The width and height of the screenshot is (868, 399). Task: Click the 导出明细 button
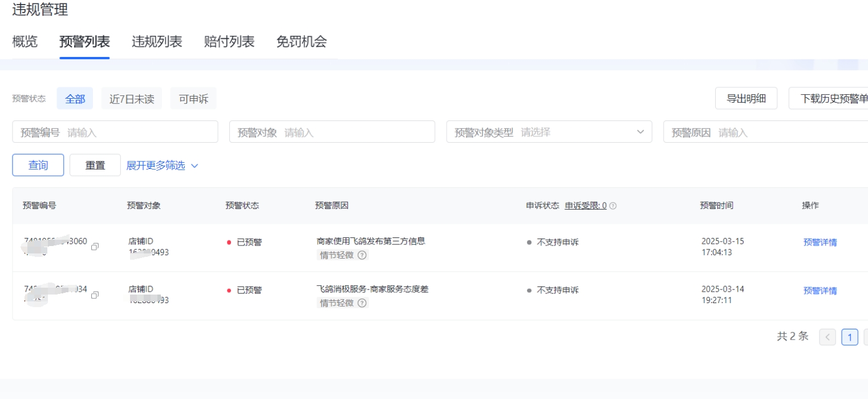click(x=746, y=98)
